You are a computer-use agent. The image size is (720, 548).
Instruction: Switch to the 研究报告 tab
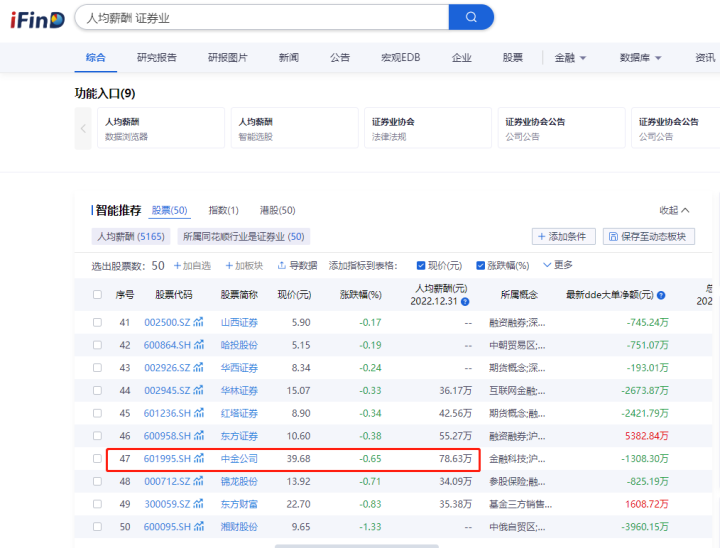click(157, 58)
